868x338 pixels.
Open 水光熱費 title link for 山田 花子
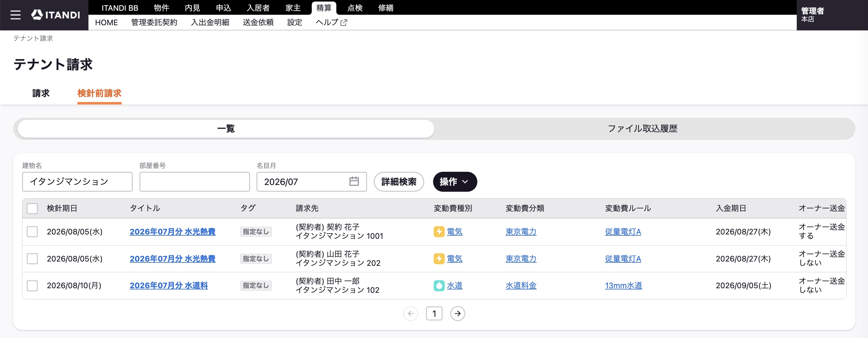click(x=173, y=258)
